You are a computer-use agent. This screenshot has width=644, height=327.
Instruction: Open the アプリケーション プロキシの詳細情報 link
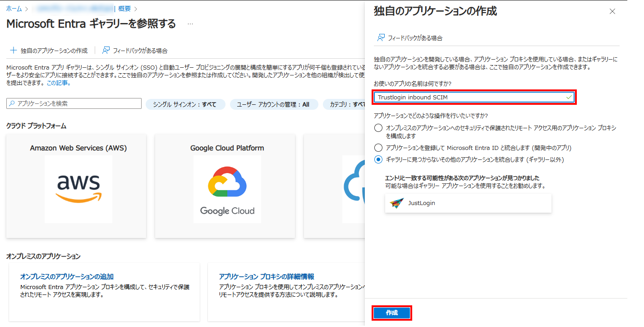(x=267, y=276)
